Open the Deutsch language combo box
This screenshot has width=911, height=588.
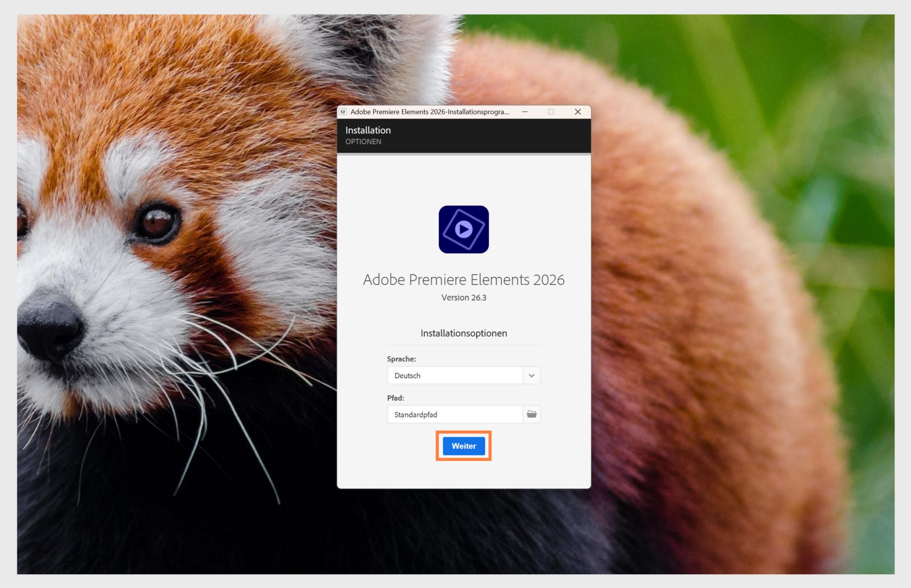click(x=455, y=376)
